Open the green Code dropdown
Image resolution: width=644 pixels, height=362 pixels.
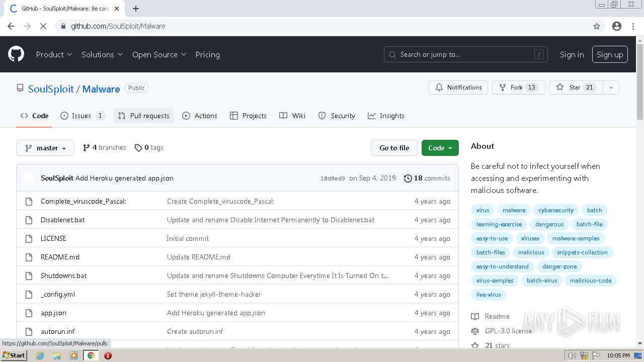440,148
